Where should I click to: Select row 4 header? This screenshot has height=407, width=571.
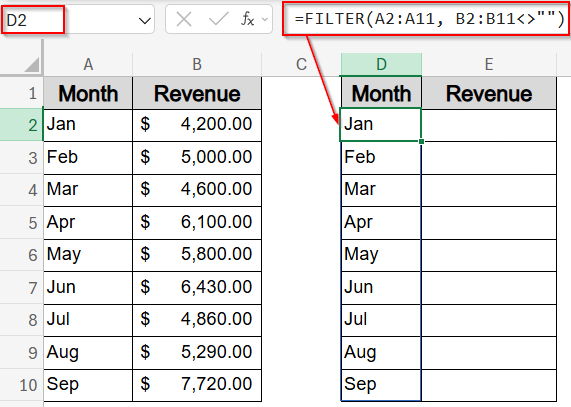click(x=21, y=190)
